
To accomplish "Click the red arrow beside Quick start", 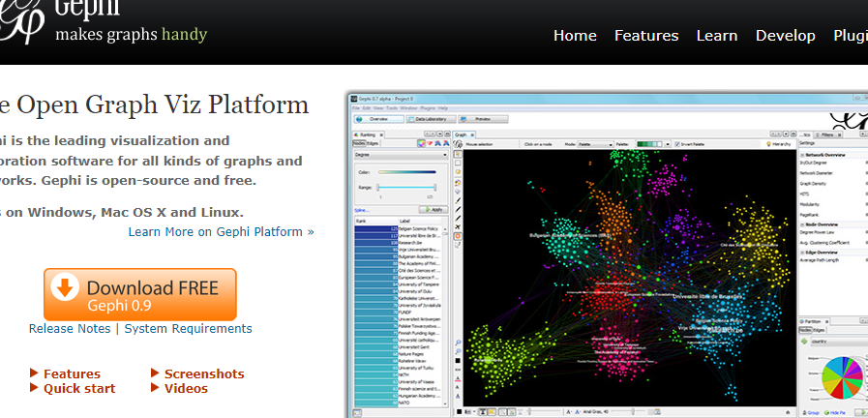I will [x=35, y=388].
